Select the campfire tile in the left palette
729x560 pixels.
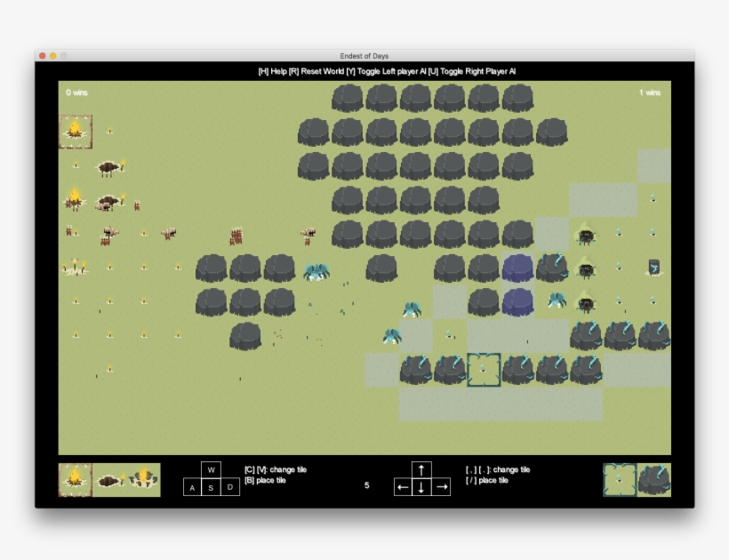(x=76, y=480)
